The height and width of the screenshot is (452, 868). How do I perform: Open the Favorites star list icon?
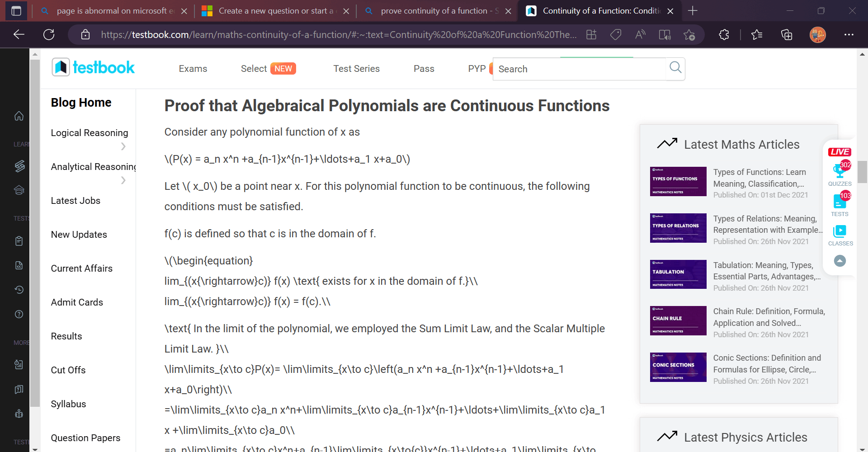tap(756, 34)
